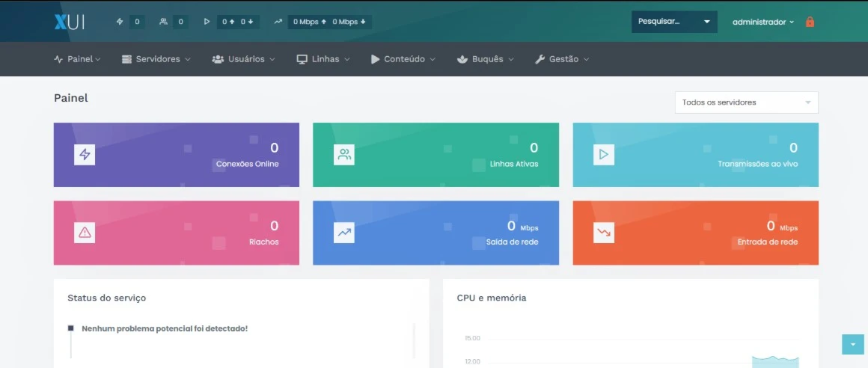Image resolution: width=868 pixels, height=368 pixels.
Task: Click the Riachos warning triangle icon
Action: [85, 233]
